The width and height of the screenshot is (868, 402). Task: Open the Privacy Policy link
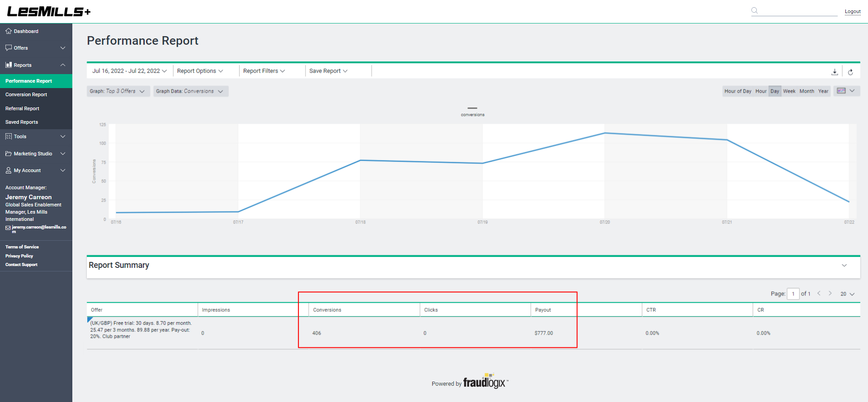coord(19,256)
